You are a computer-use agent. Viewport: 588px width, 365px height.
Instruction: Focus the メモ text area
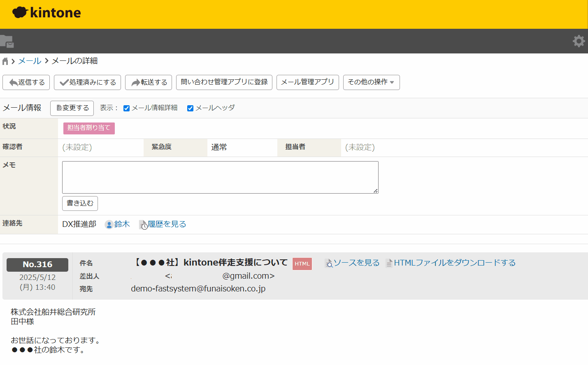point(220,177)
